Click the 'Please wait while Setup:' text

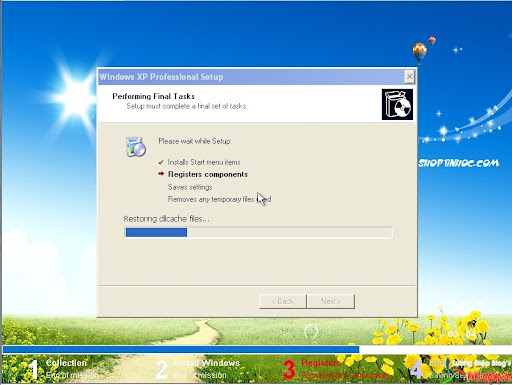(x=195, y=141)
